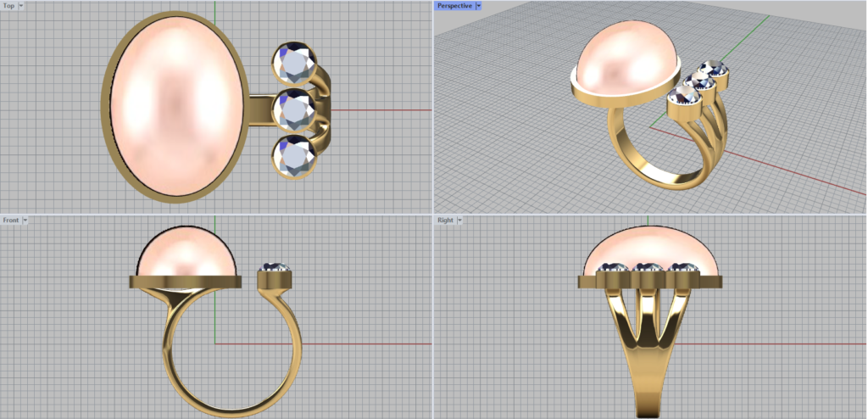This screenshot has height=419, width=868.
Task: Activate the Right viewport title label
Action: 445,220
